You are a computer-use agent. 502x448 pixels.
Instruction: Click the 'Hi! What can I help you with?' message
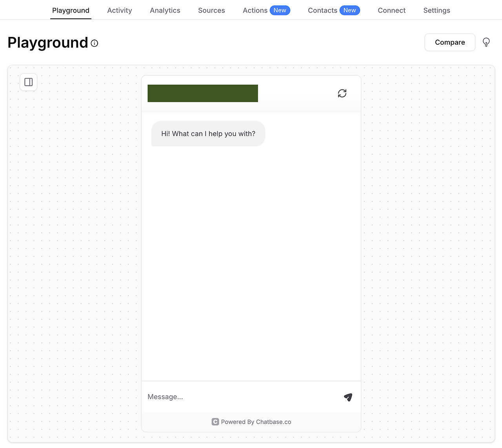(x=208, y=134)
